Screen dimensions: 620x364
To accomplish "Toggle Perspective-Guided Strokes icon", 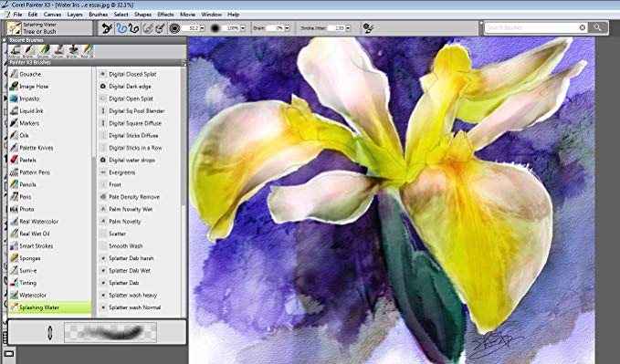I will coord(160,28).
